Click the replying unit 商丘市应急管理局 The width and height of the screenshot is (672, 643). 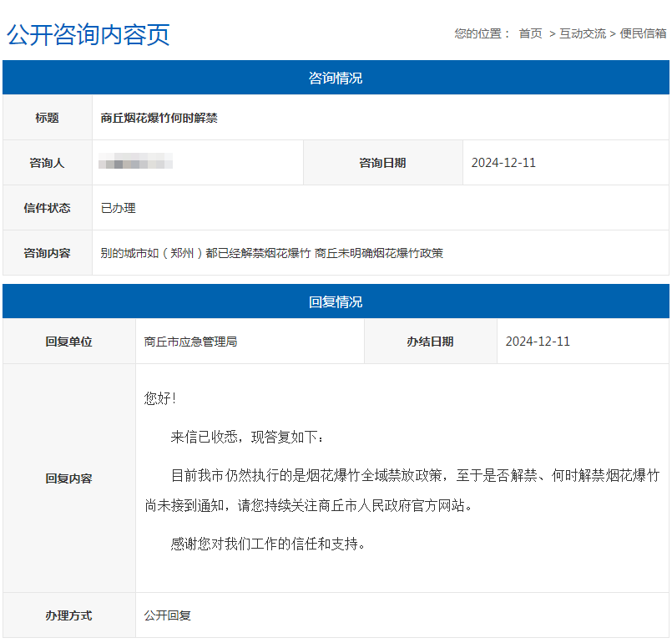tap(190, 342)
